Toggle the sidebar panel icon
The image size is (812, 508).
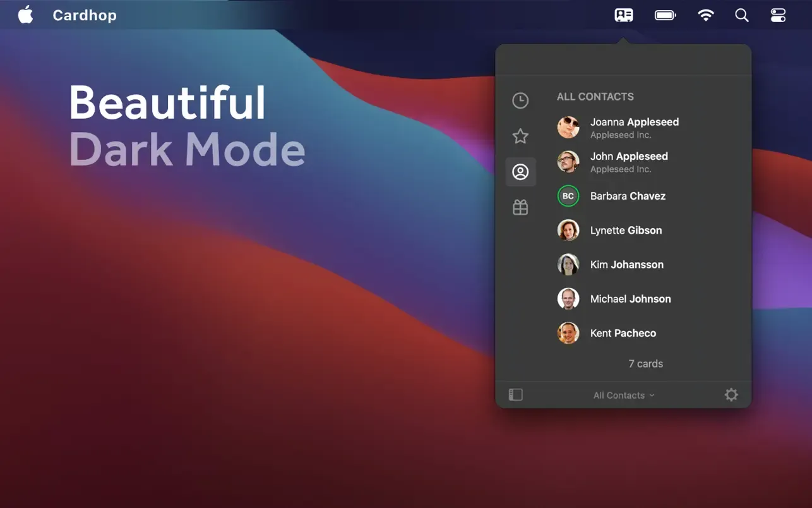click(x=516, y=395)
